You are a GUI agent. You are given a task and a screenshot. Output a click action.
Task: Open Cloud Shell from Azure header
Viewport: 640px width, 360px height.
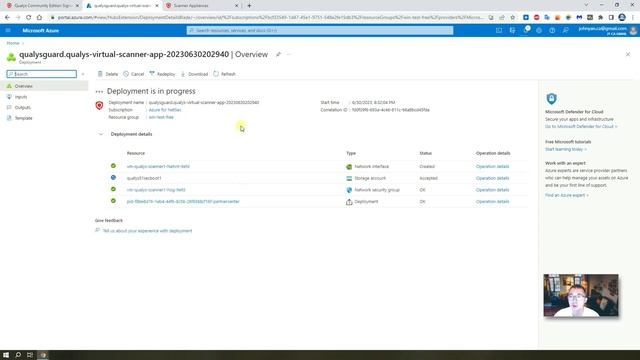tap(499, 30)
